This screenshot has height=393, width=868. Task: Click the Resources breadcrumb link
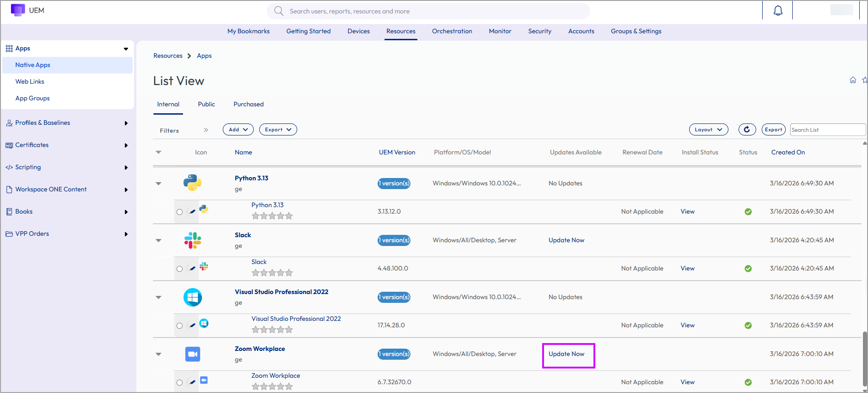pos(168,56)
